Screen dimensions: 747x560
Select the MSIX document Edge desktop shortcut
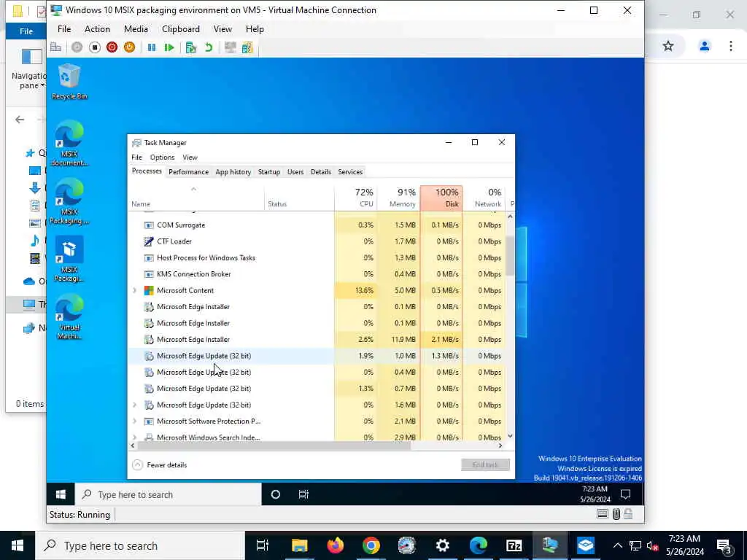coord(69,143)
